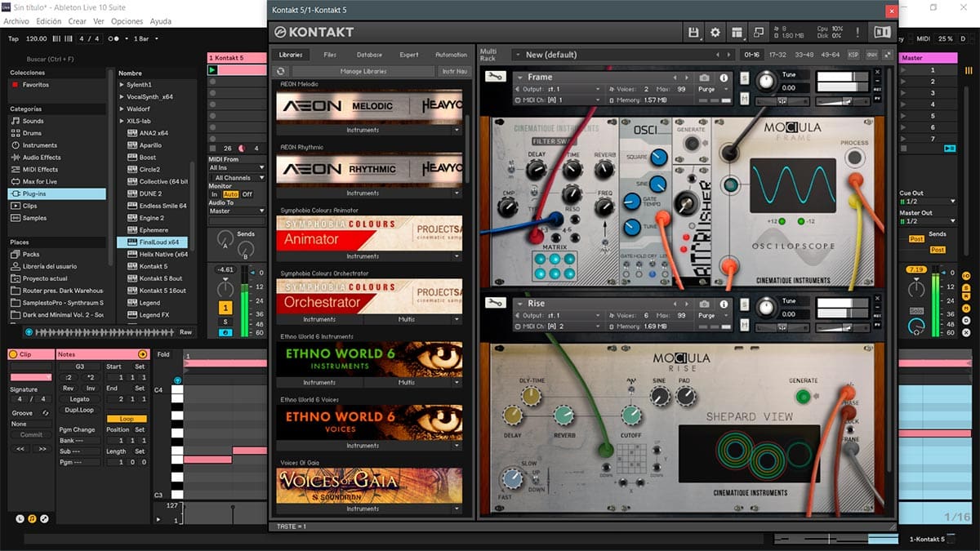The image size is (980, 551).
Task: Toggle track activator button 1 in Ableton
Action: (x=225, y=308)
